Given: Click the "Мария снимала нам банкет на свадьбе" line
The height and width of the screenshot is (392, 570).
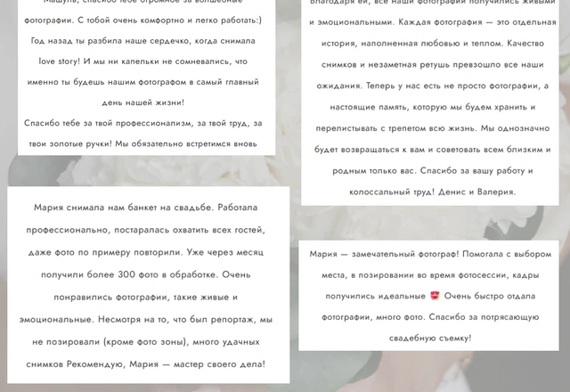Looking at the screenshot, I should (x=149, y=207).
